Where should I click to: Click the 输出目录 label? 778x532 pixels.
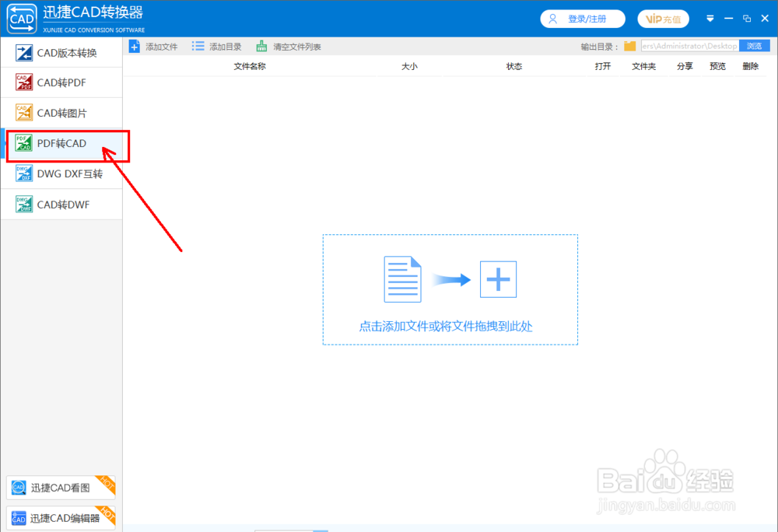click(599, 47)
